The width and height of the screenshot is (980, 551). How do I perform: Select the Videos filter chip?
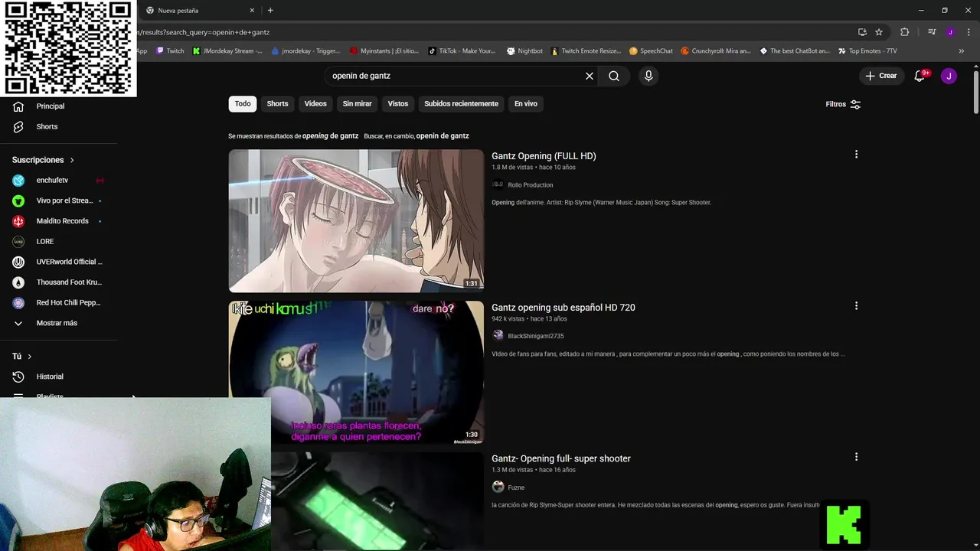(315, 104)
